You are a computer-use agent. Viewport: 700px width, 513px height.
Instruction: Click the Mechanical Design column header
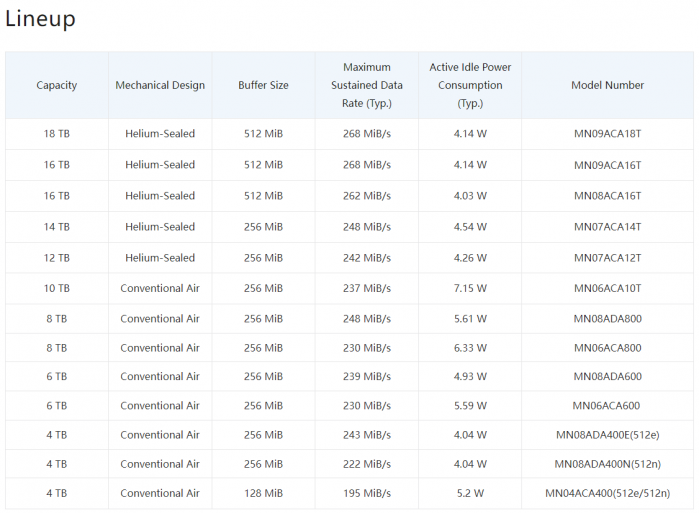coord(160,85)
